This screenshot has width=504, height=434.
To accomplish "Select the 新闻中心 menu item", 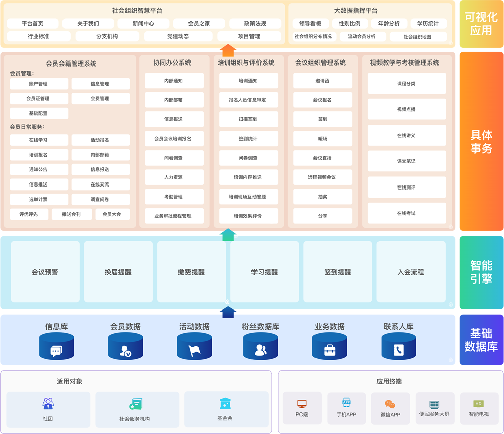I will point(144,24).
